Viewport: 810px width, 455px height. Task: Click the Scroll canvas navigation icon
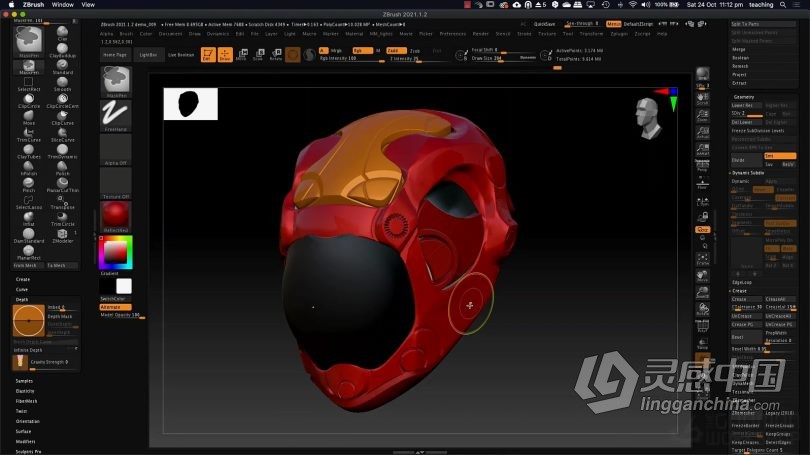tap(702, 99)
